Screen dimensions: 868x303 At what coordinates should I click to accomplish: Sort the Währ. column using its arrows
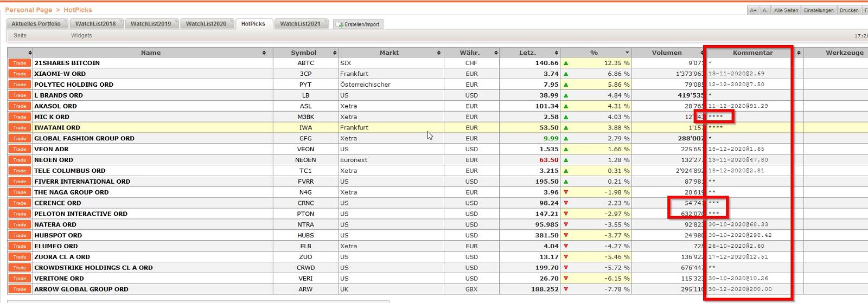[x=496, y=53]
